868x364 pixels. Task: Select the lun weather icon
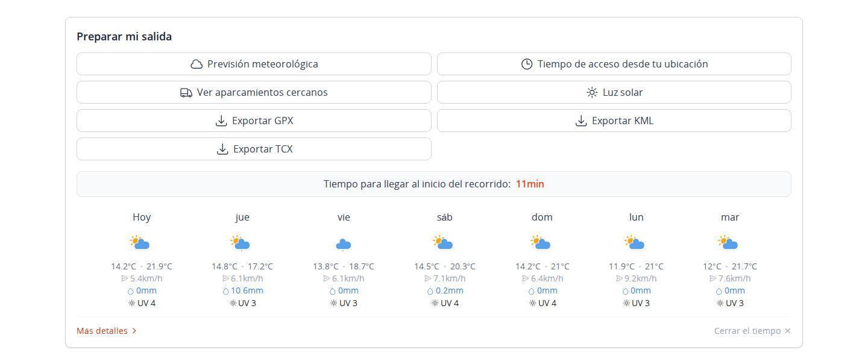(635, 243)
